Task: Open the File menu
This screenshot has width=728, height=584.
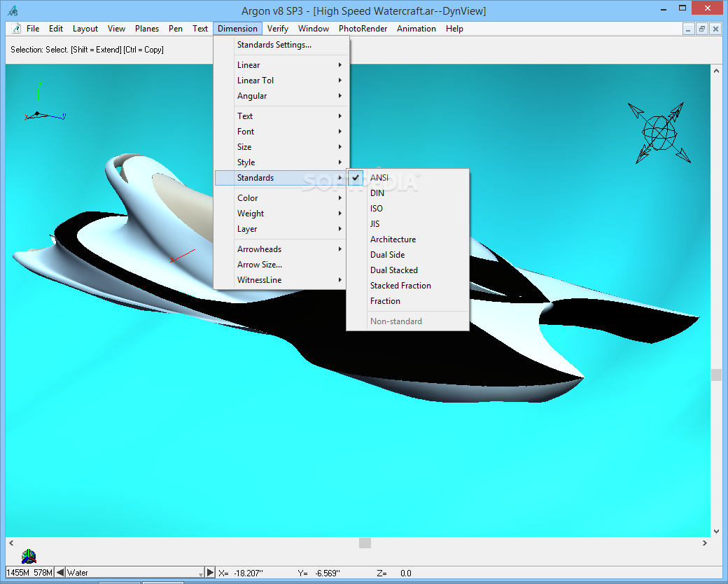Action: pos(33,28)
